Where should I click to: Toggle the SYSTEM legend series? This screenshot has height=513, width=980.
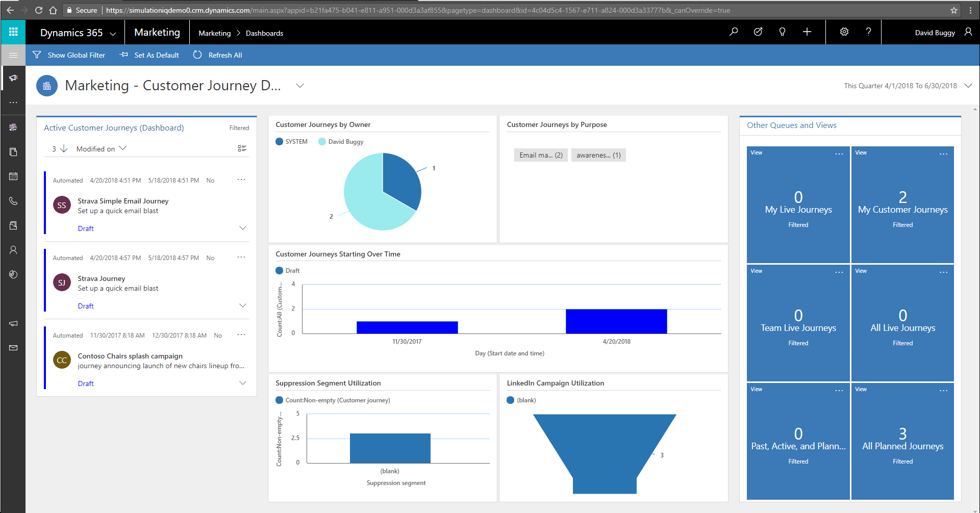pyautogui.click(x=292, y=142)
